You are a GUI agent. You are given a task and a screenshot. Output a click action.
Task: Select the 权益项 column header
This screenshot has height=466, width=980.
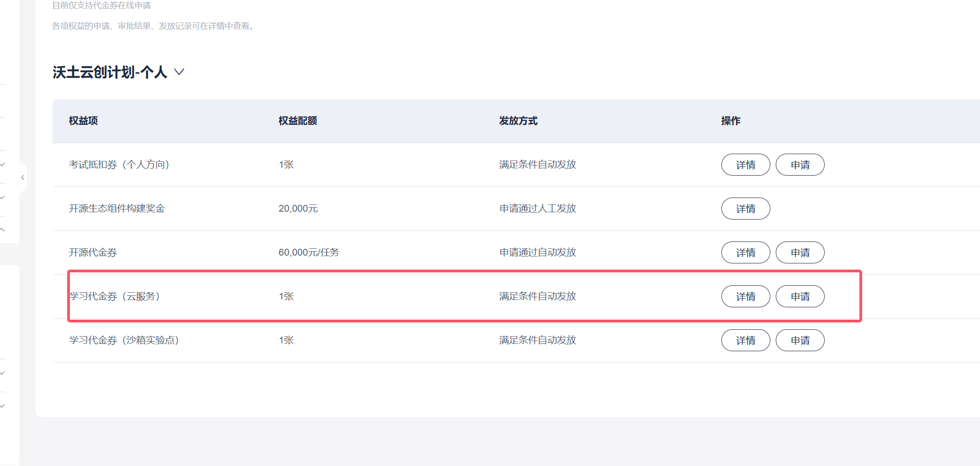[83, 121]
